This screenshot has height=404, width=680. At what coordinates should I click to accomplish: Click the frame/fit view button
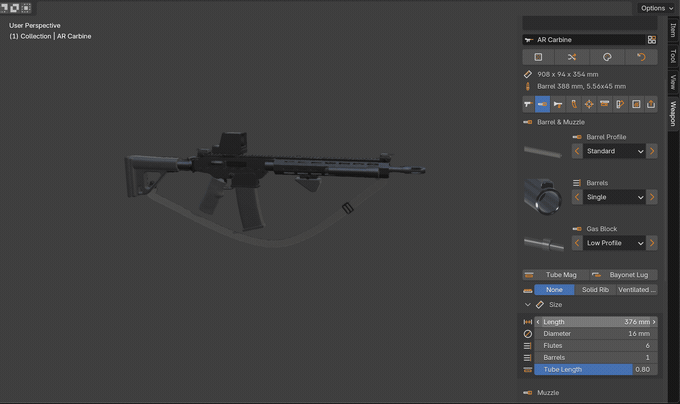point(539,57)
